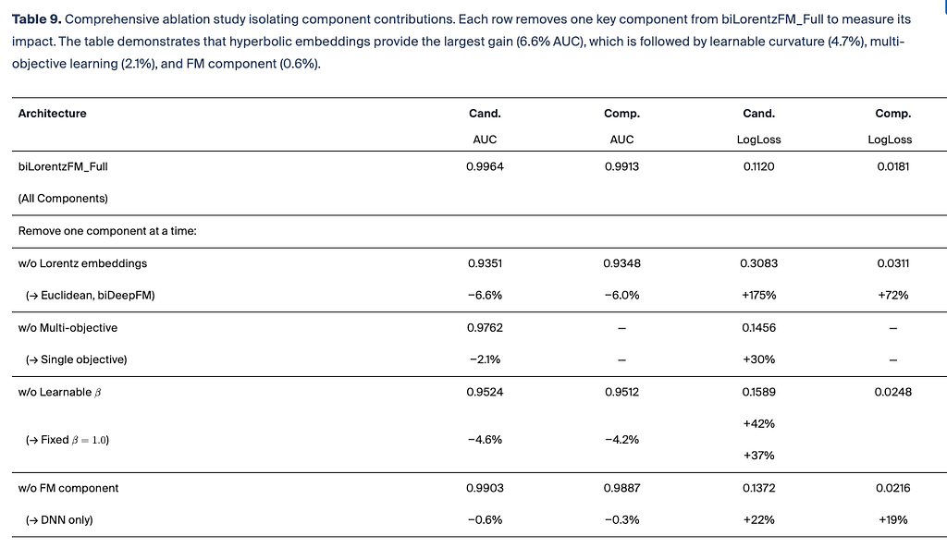Click the 'w/o Multi-objective' row label

pyautogui.click(x=68, y=328)
